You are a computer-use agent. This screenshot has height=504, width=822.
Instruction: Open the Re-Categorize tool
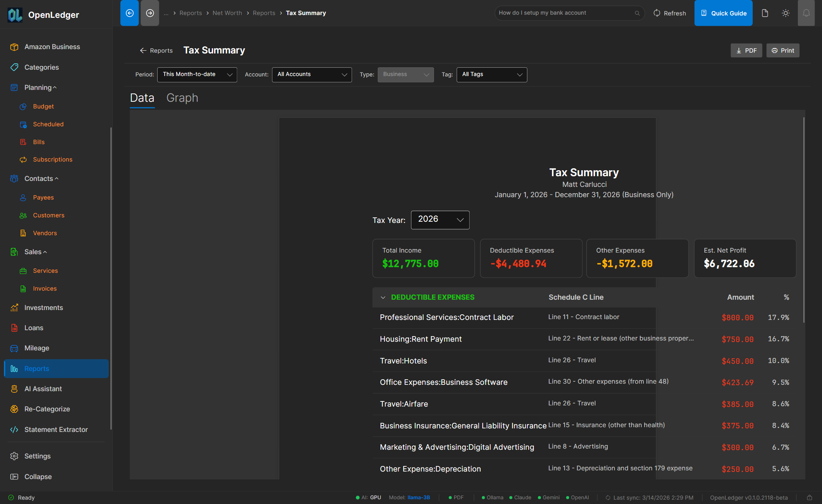47,409
